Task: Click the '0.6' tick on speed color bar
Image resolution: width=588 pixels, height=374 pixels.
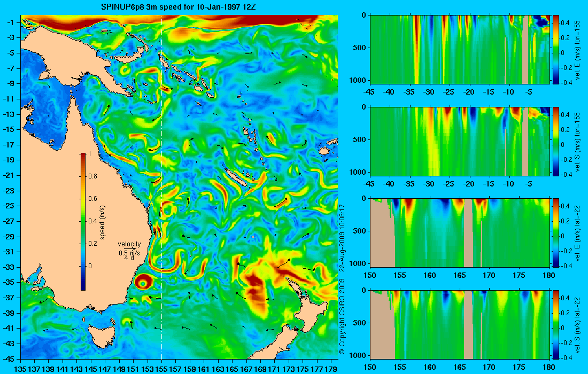Action: coord(92,199)
